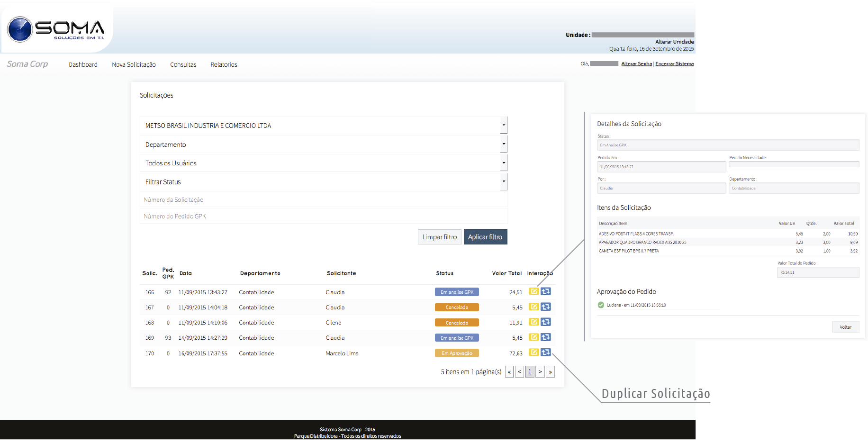Go to the last page of results

click(550, 372)
